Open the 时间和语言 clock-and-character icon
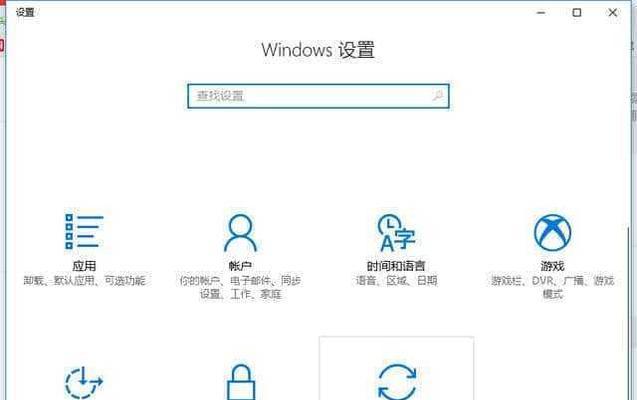 pos(396,232)
